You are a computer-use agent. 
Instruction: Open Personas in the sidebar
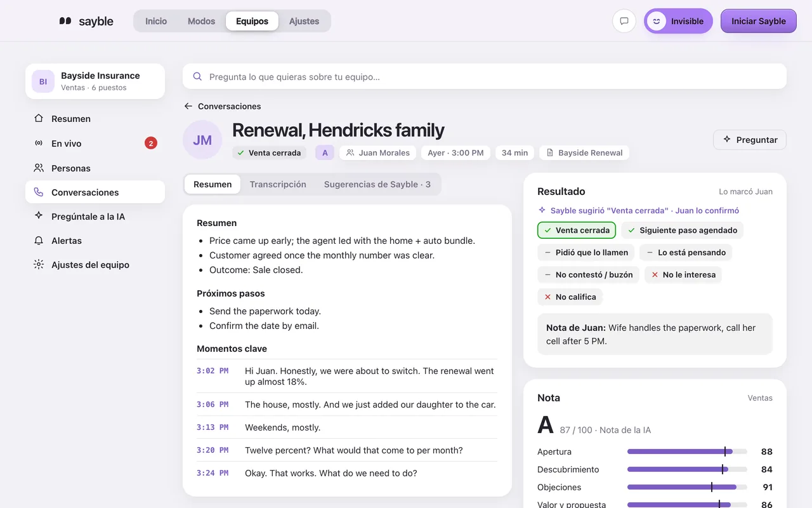pyautogui.click(x=95, y=168)
